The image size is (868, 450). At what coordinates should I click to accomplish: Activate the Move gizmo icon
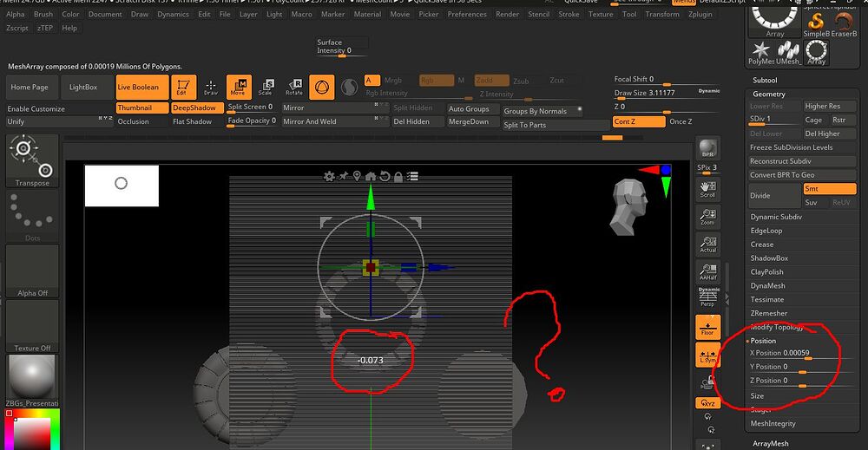tap(239, 88)
